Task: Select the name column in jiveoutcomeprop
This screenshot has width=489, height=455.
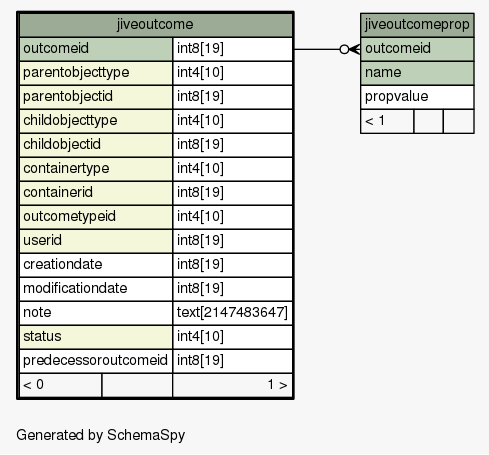Action: click(417, 73)
